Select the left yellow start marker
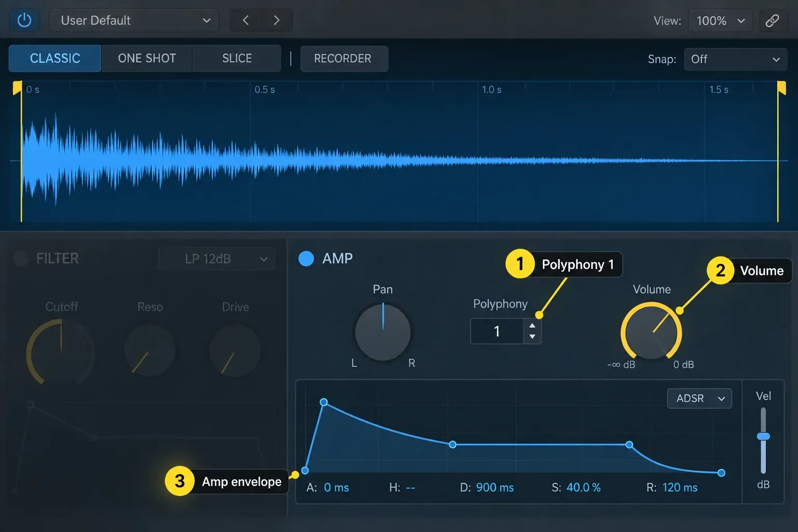This screenshot has height=532, width=798. (x=17, y=87)
